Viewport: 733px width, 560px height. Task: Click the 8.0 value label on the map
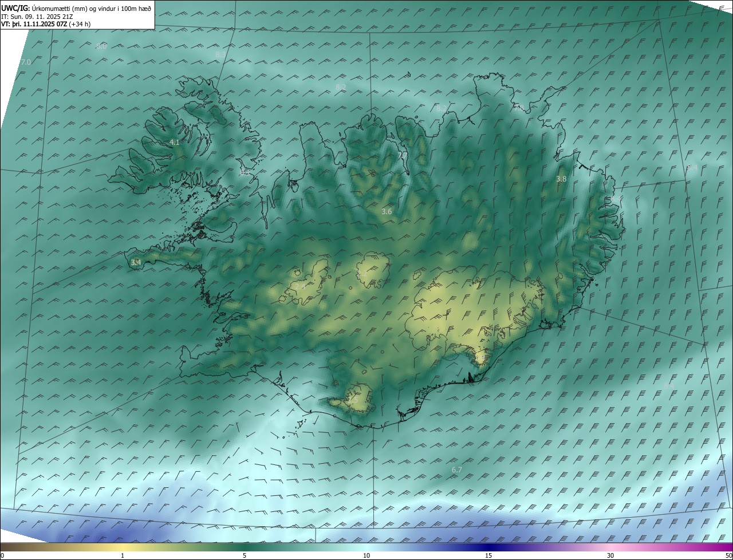click(x=101, y=46)
